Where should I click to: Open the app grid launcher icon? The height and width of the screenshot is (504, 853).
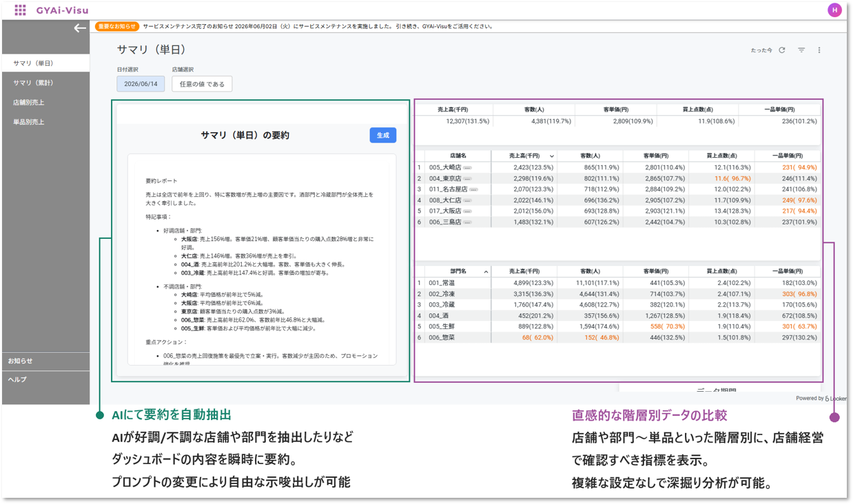20,10
